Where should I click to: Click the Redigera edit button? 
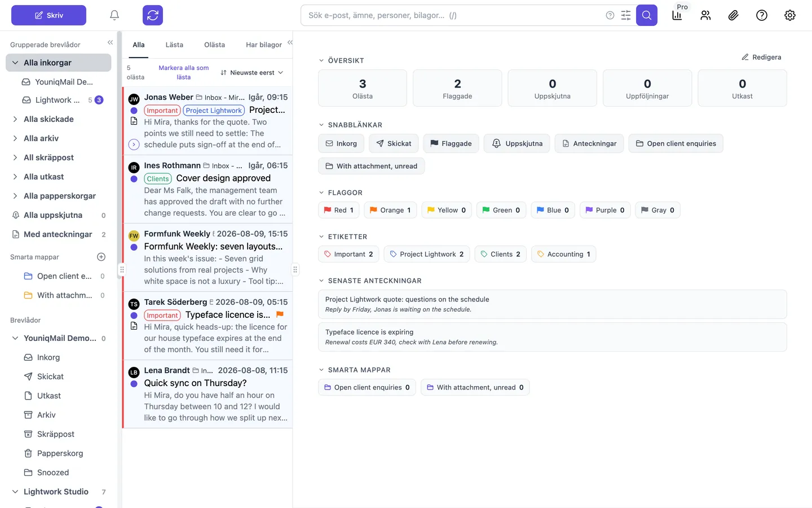tap(761, 57)
